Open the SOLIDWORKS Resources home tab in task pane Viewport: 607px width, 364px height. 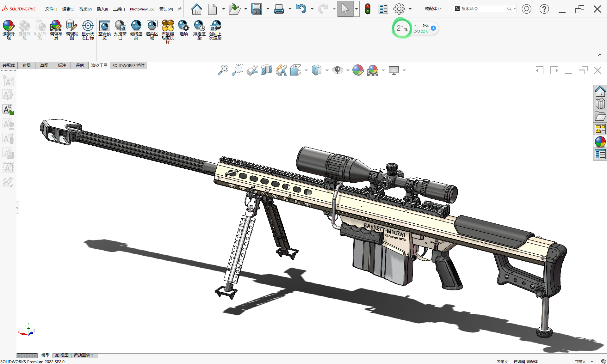[x=600, y=91]
